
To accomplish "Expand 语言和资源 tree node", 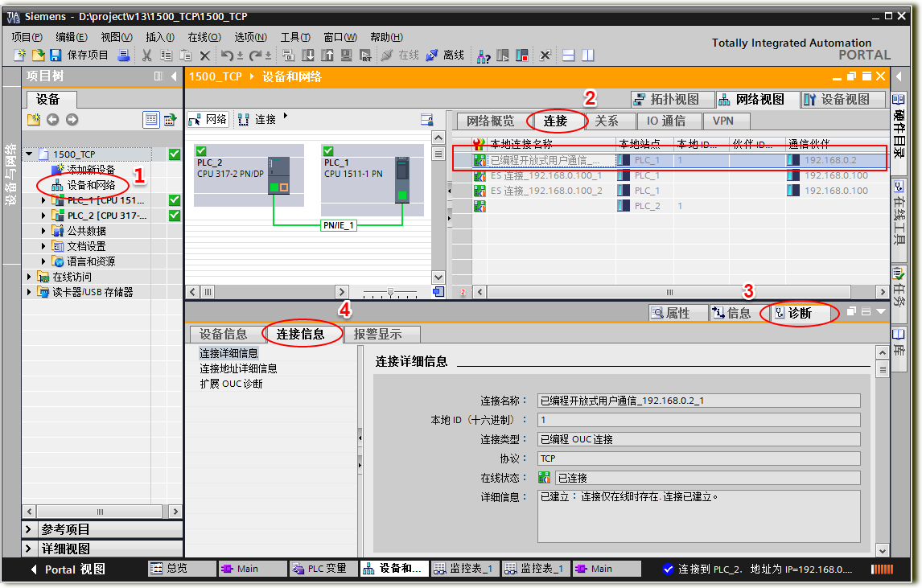I will click(43, 261).
